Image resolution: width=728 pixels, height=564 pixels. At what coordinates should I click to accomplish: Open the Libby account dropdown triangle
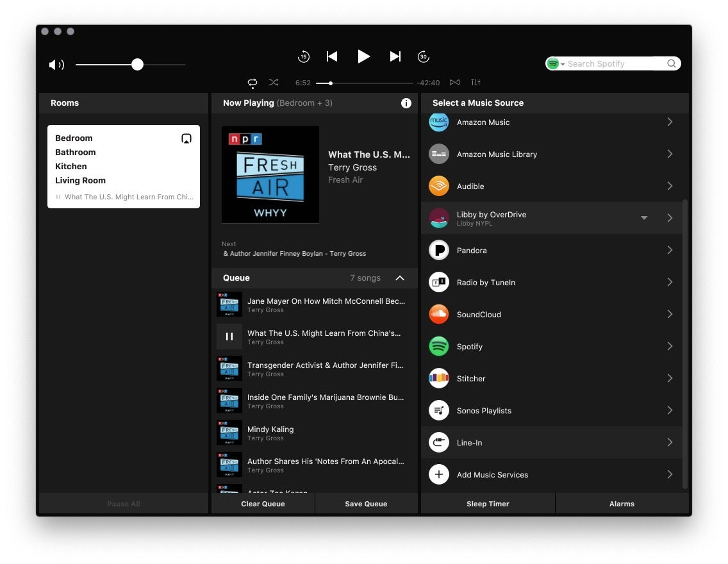644,218
